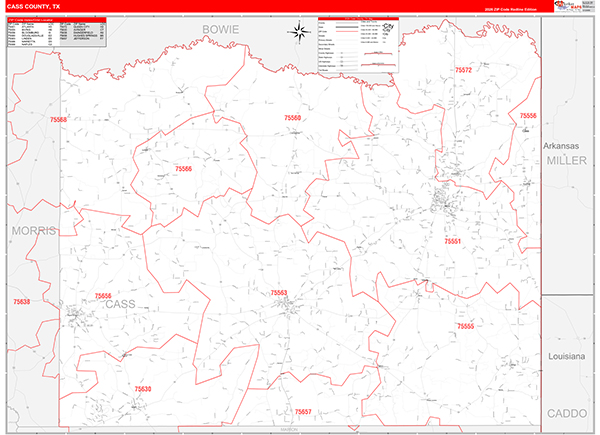Image resolution: width=600 pixels, height=435 pixels.
Task: Click the map legend box
Action: click(x=358, y=45)
